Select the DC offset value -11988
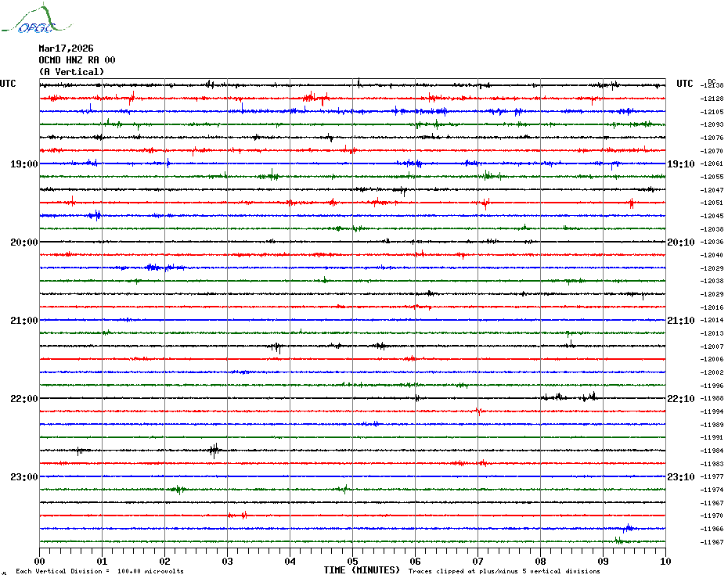Screen dimensions: 728x582 [x=712, y=399]
